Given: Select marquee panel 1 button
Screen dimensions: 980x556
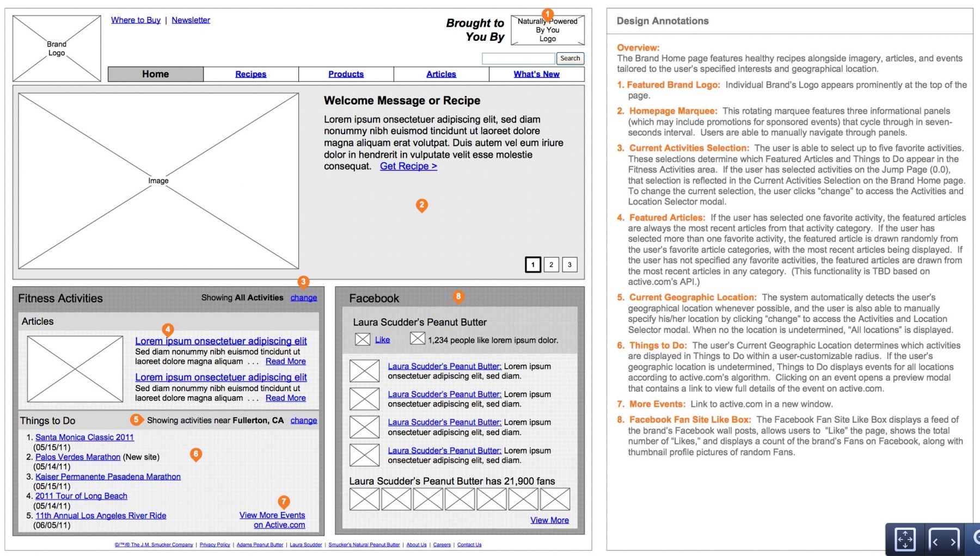Looking at the screenshot, I should point(533,265).
